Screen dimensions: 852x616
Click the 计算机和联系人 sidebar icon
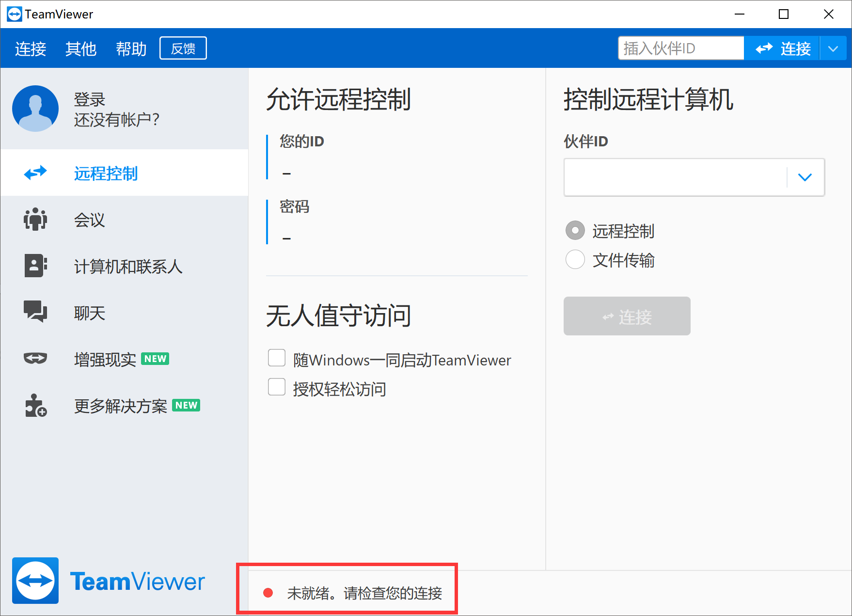pos(35,266)
